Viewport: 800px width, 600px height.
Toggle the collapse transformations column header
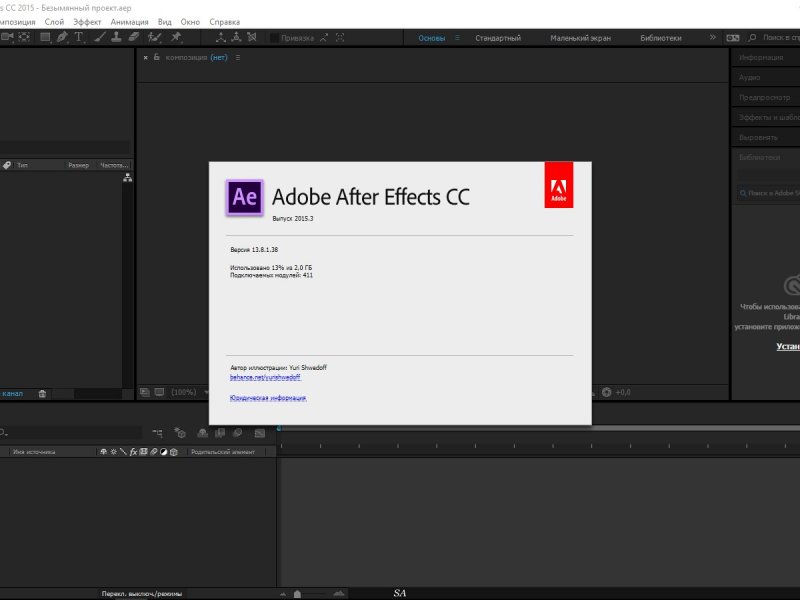(113, 452)
